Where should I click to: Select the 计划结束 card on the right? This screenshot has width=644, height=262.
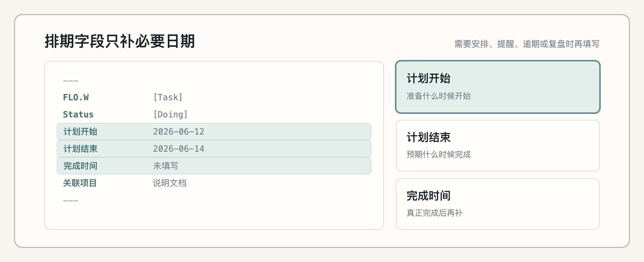click(x=498, y=146)
